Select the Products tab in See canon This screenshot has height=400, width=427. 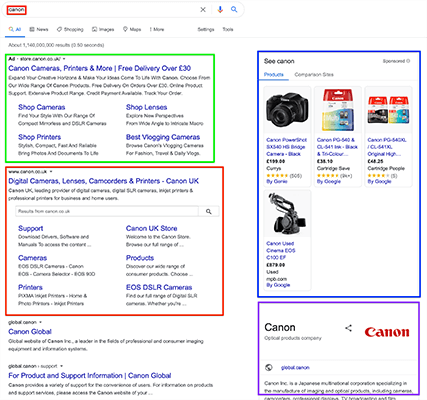pos(273,75)
